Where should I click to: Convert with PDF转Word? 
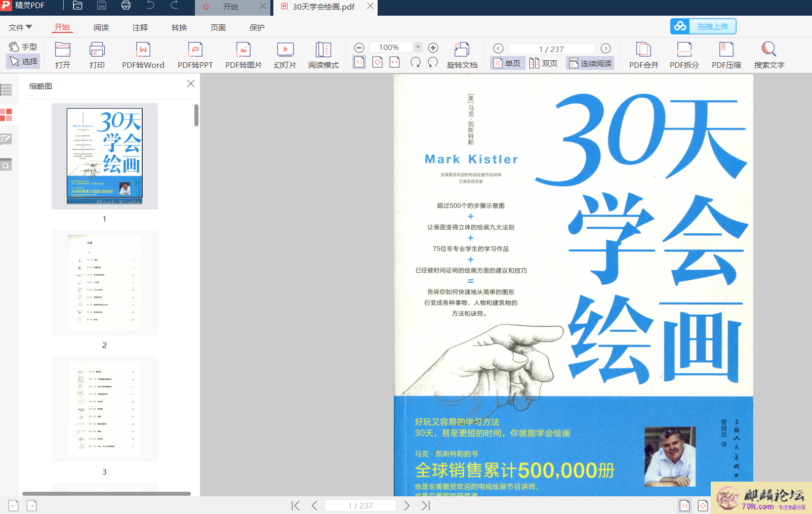click(143, 55)
